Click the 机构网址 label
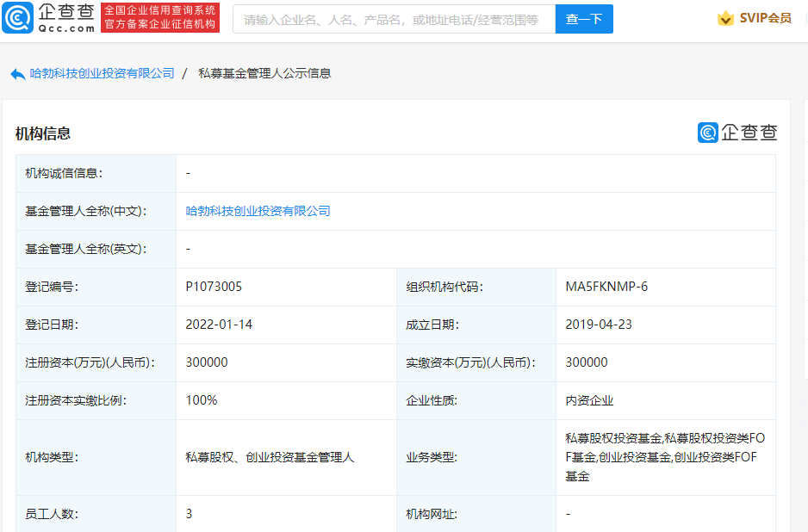This screenshot has height=532, width=808. tap(432, 514)
